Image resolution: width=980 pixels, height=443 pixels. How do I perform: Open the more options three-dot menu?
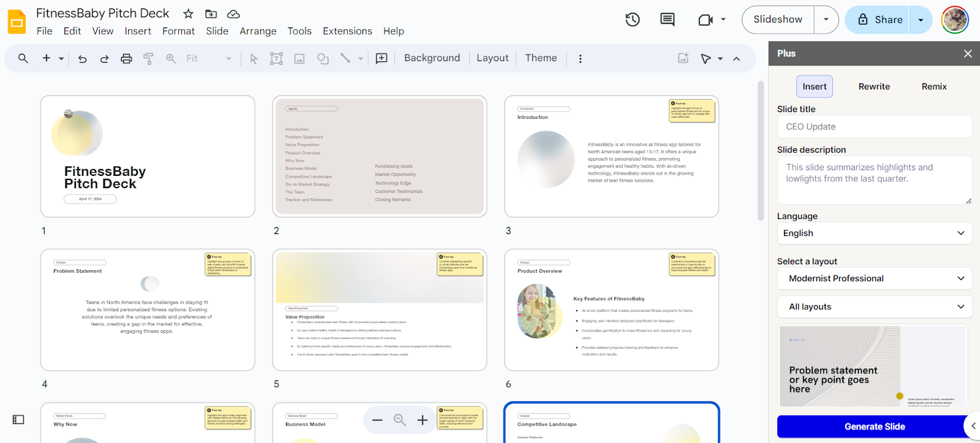pyautogui.click(x=580, y=59)
